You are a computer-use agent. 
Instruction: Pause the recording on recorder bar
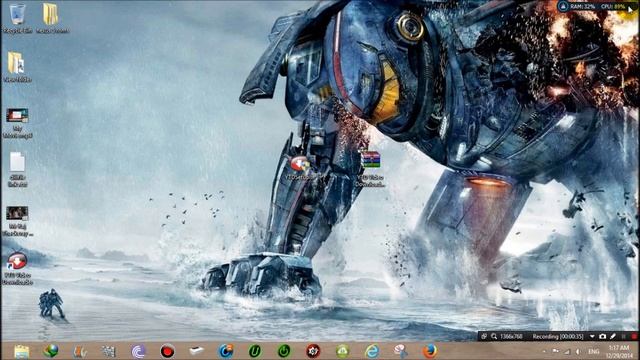click(624, 336)
